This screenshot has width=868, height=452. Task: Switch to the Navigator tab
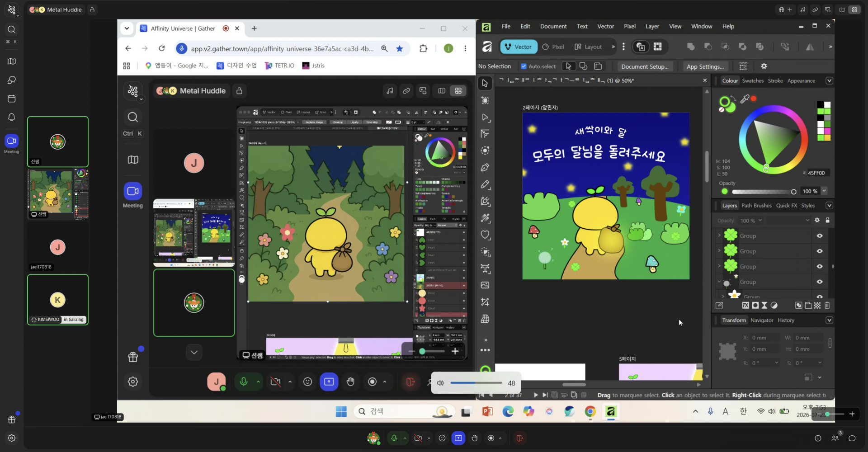[x=762, y=320]
